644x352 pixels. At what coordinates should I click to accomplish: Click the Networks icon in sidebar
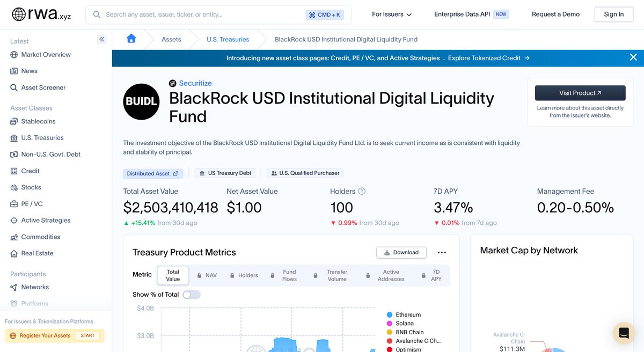(x=14, y=287)
